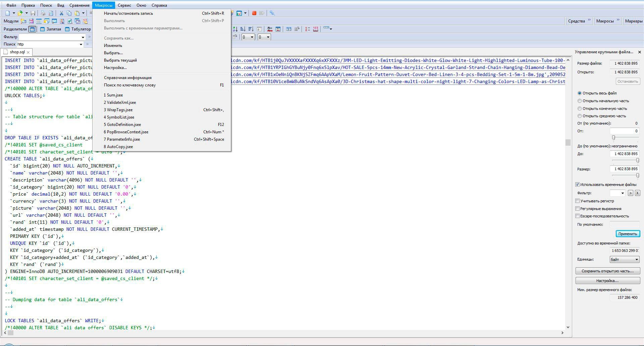This screenshot has width=644, height=346.
Task: Click the blue pushpin icon in toolbar
Action: (272, 13)
